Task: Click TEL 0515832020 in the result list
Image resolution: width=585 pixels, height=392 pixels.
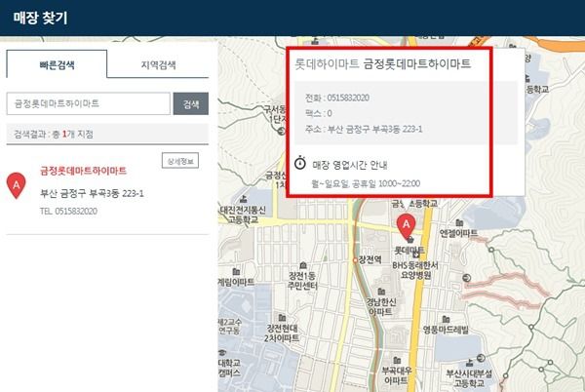Action: click(x=68, y=211)
